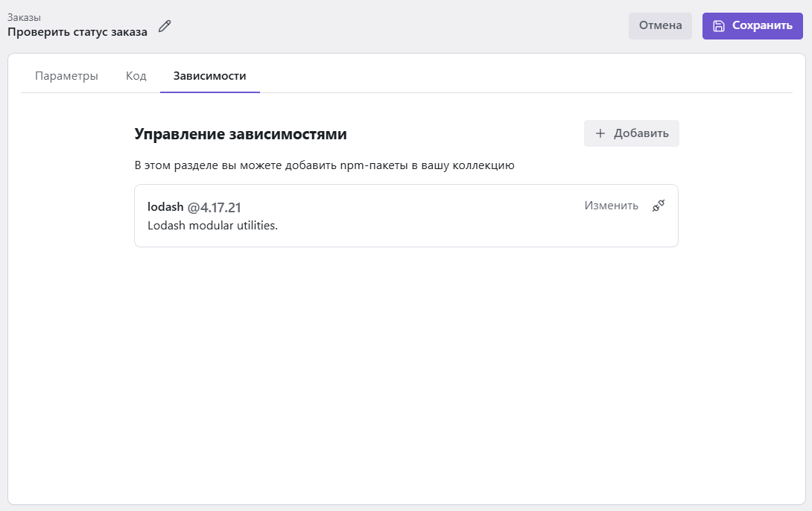The height and width of the screenshot is (511, 812).
Task: Open the Параметры tab
Action: [66, 76]
